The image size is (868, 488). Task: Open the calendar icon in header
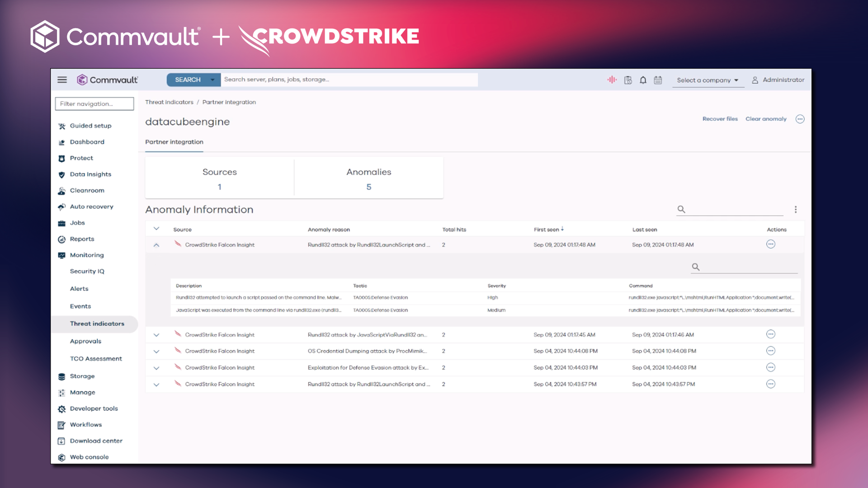658,80
